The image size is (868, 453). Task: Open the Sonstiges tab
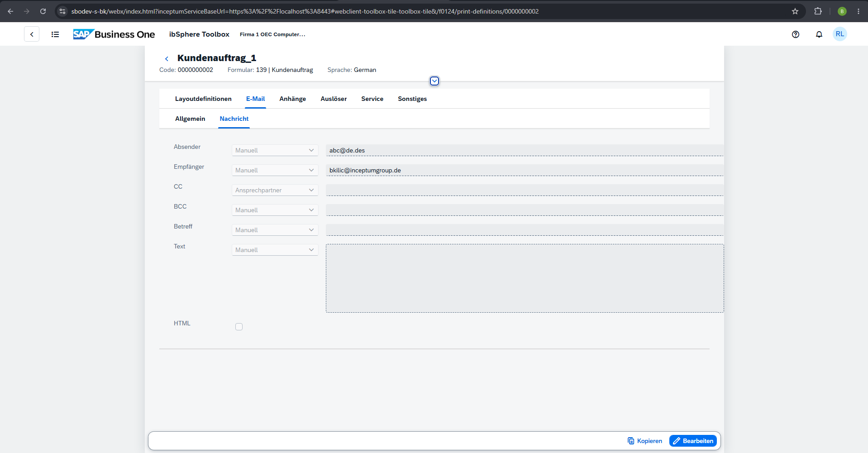[x=412, y=99]
